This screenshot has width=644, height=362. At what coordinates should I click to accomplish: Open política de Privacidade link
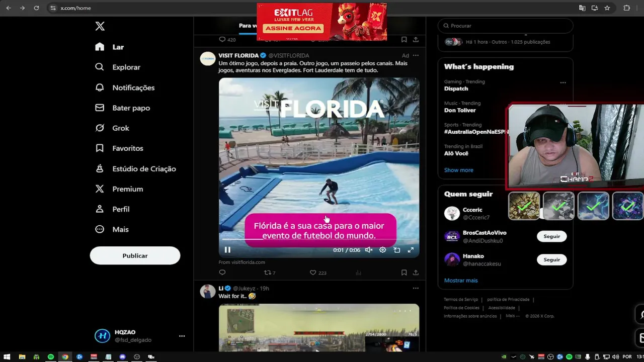(x=508, y=300)
